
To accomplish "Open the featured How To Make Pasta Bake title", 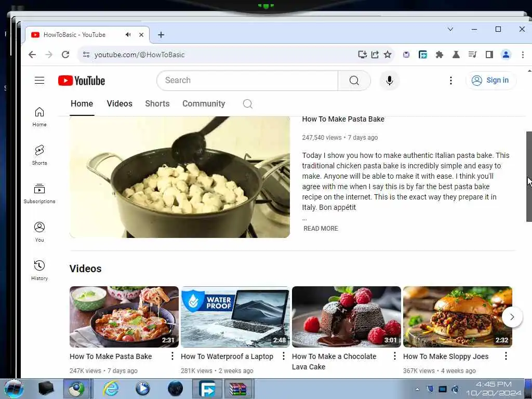I will [343, 119].
